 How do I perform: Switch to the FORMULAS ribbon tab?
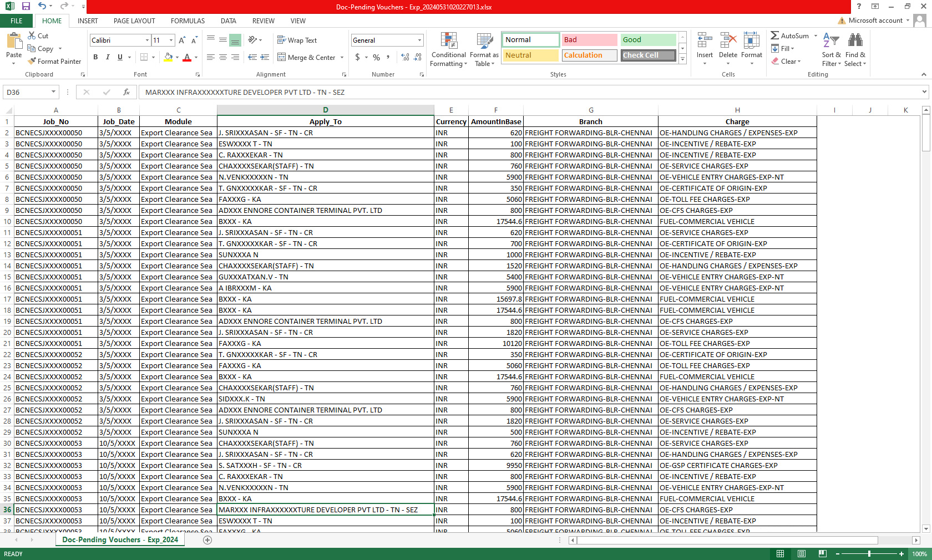click(x=188, y=21)
